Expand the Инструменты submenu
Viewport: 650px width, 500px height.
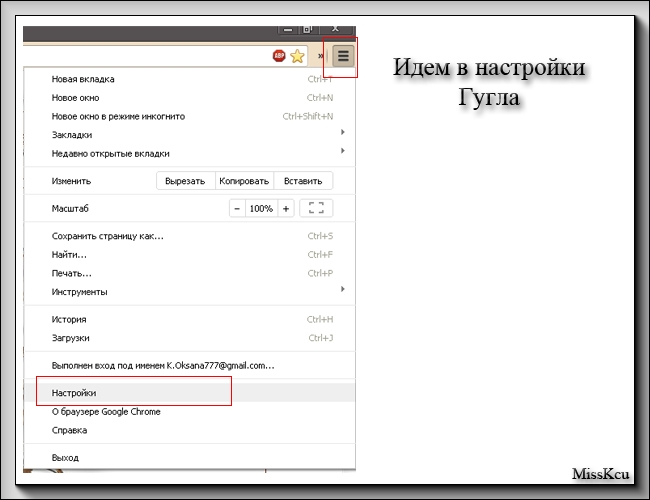pos(190,291)
